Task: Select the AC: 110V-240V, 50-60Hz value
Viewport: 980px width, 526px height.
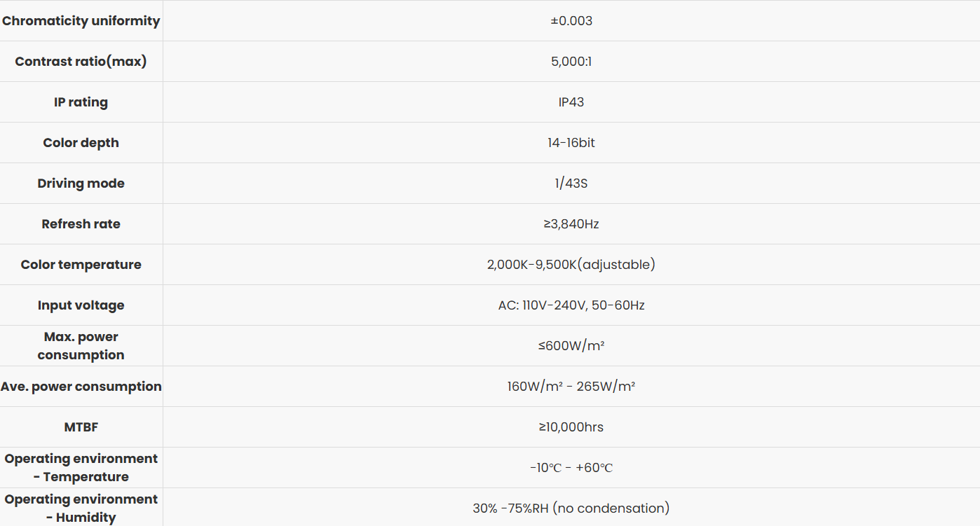Action: pos(571,305)
